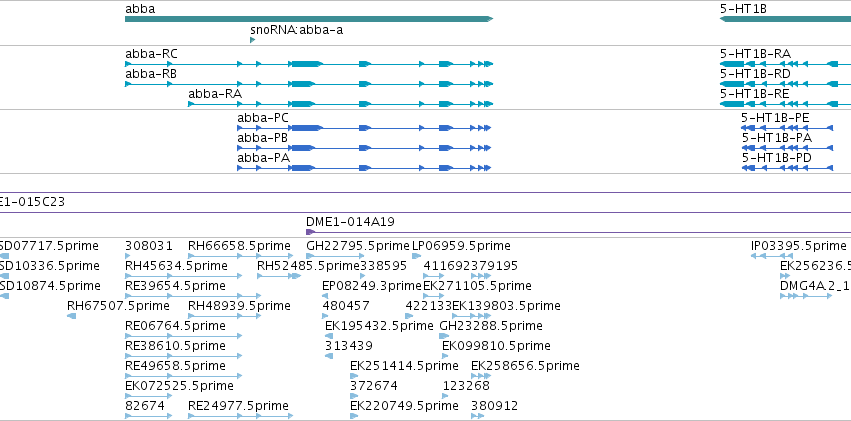Click the GH22795.5prime EST glyph

click(335, 256)
